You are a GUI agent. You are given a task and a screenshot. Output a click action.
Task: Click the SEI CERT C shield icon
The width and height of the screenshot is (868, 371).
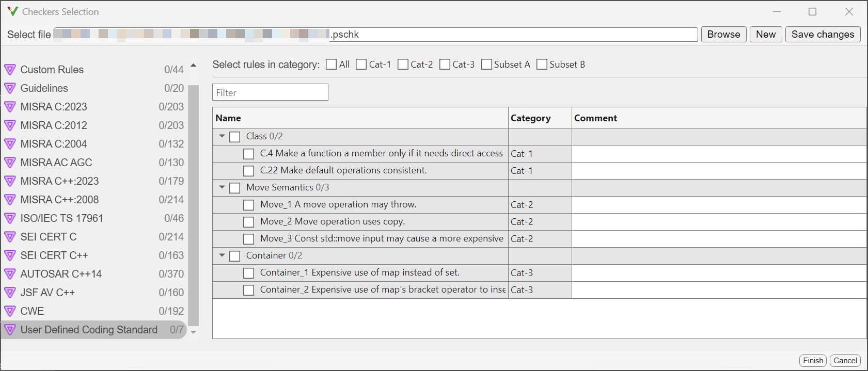click(x=10, y=237)
